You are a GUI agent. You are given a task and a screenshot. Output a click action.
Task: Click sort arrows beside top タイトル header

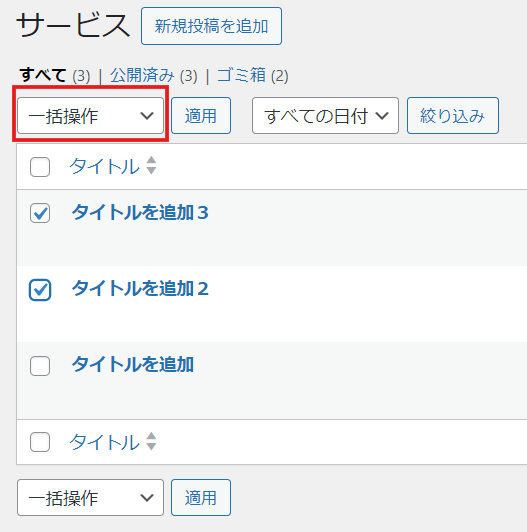tap(151, 166)
